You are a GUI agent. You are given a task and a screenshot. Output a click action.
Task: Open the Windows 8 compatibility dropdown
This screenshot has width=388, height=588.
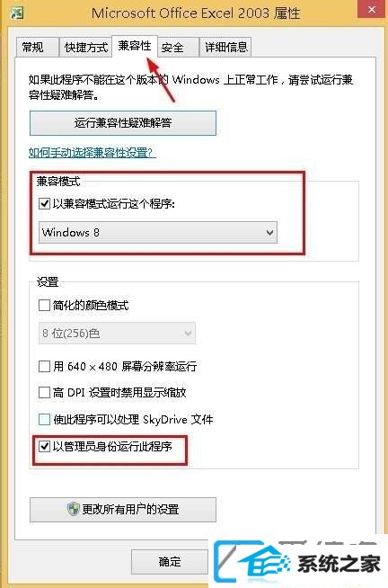158,233
